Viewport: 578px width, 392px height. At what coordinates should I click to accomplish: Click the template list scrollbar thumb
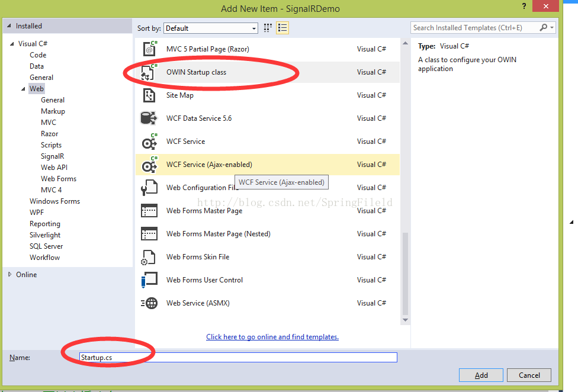coord(405,274)
